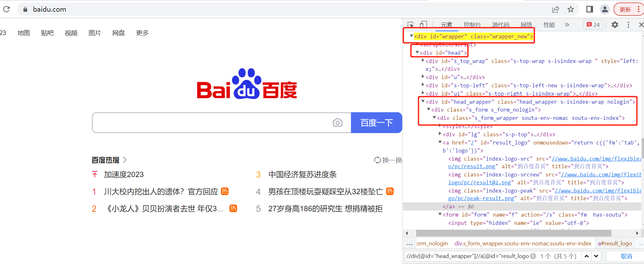Click the 百度一下 search button
The image size is (644, 264).
point(377,123)
